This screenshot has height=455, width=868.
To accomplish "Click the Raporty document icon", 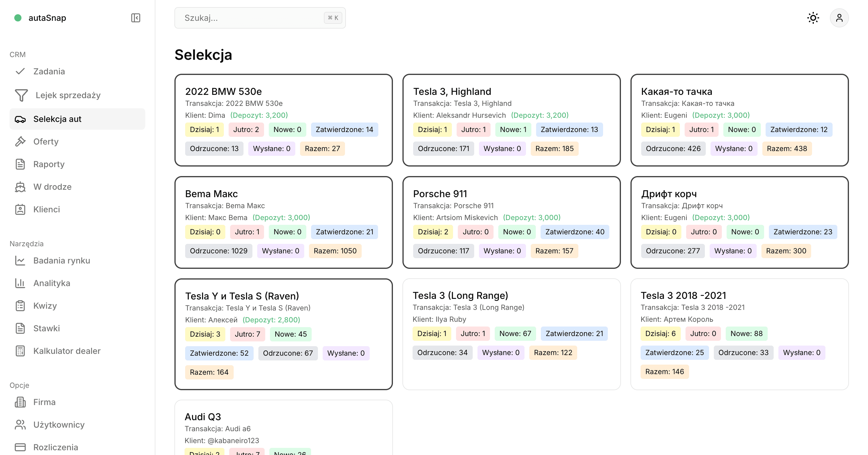I will point(20,164).
